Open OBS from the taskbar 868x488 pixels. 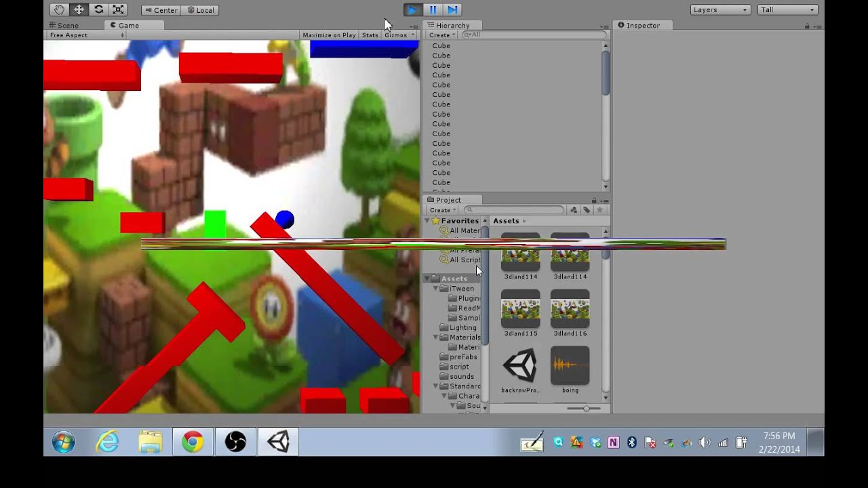[235, 443]
